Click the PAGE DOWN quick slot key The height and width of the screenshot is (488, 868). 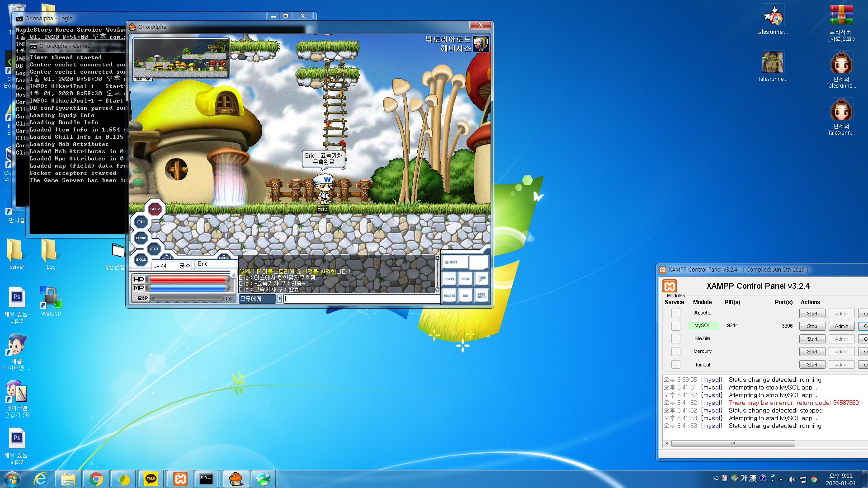click(x=482, y=296)
